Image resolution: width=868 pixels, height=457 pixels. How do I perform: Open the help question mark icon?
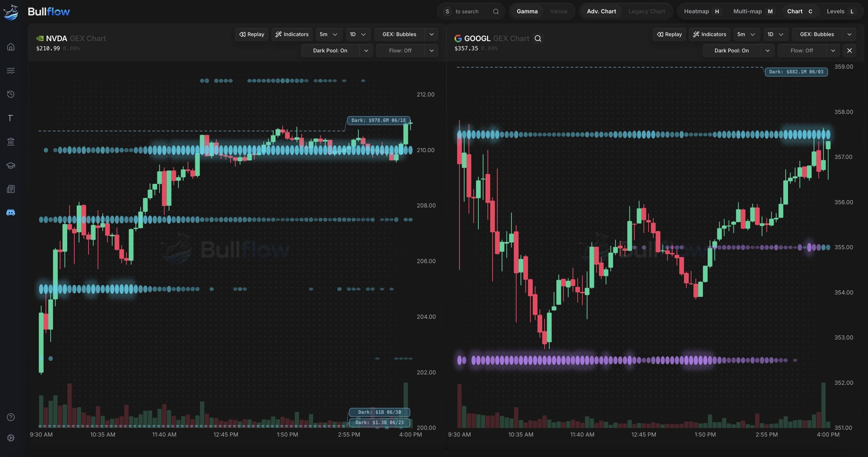point(11,417)
